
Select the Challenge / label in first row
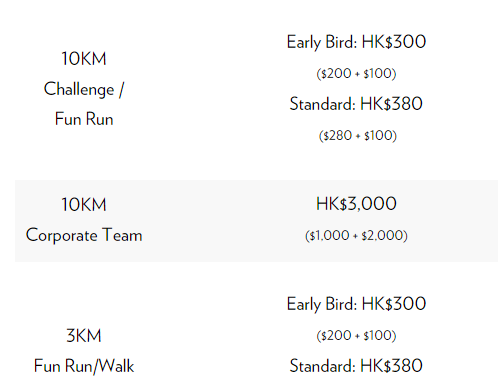[84, 89]
